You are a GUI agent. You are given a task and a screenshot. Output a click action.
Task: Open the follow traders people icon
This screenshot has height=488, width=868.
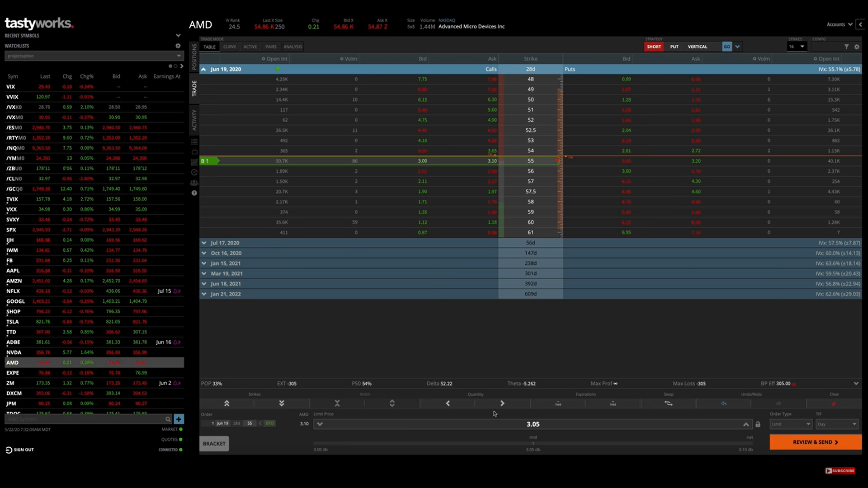(x=194, y=183)
